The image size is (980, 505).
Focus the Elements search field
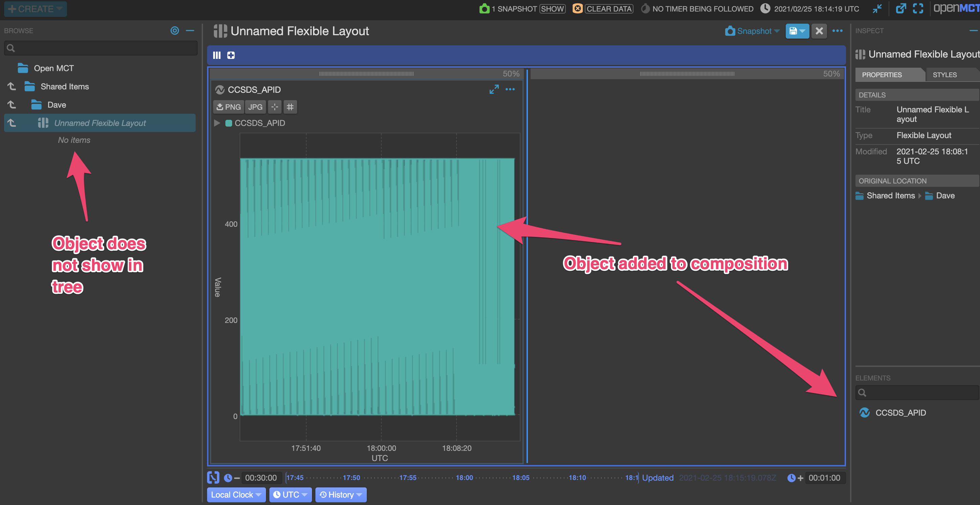pyautogui.click(x=917, y=392)
